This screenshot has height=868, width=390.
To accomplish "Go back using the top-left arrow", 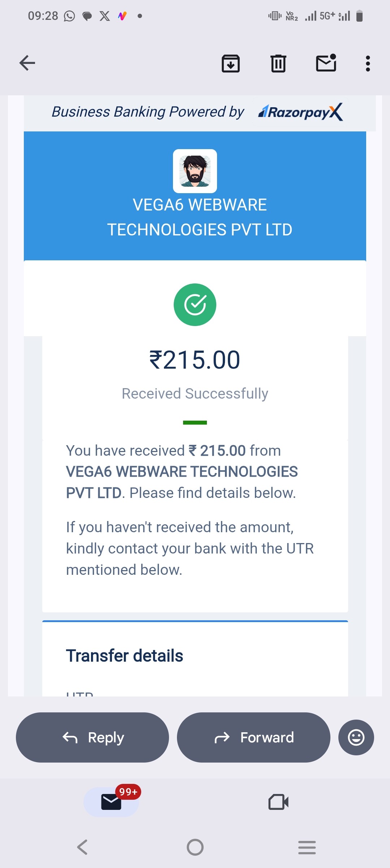I will [x=27, y=63].
